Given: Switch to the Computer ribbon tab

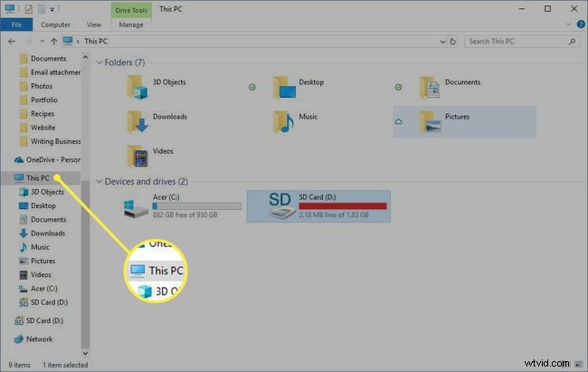Looking at the screenshot, I should (55, 24).
